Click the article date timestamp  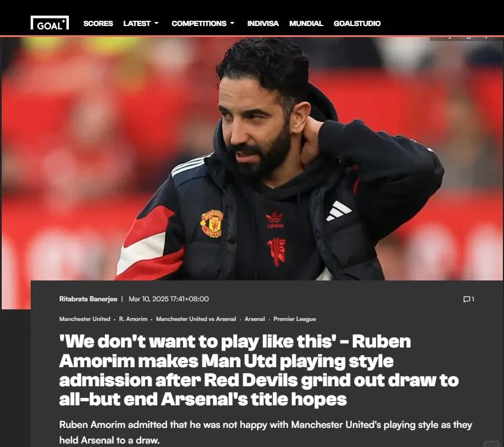click(169, 299)
